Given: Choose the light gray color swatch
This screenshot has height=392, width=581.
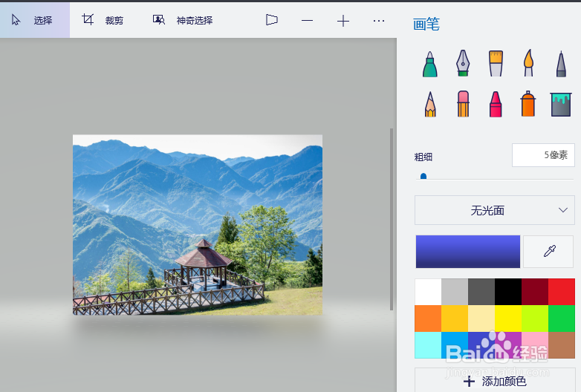Looking at the screenshot, I should pyautogui.click(x=455, y=292).
